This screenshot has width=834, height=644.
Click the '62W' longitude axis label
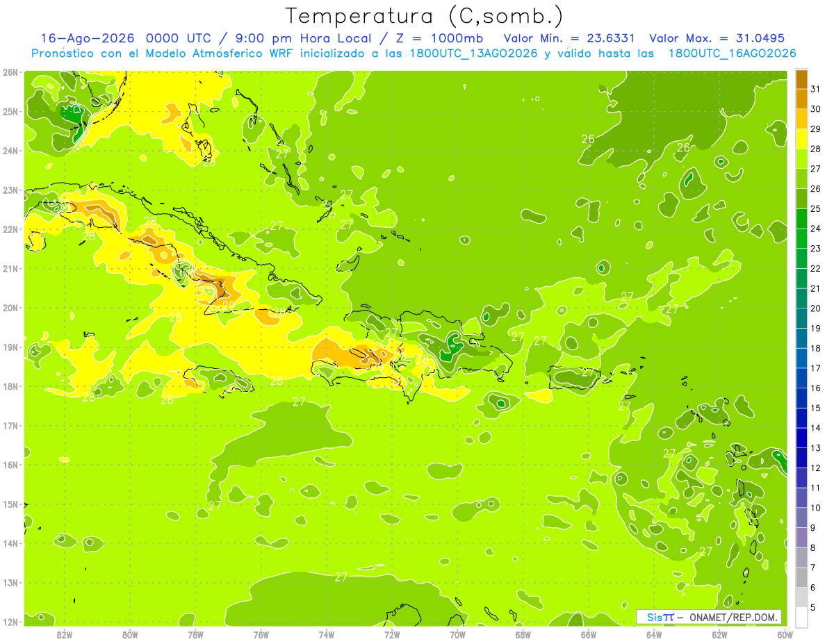click(x=719, y=634)
